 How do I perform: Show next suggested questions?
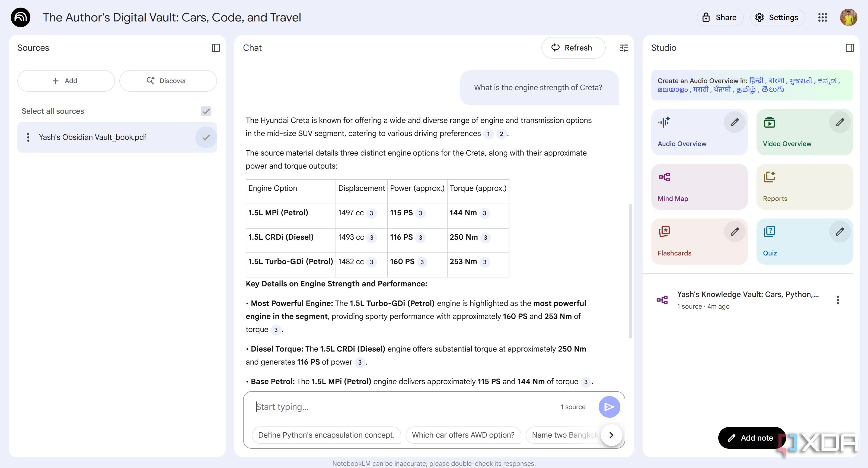pyautogui.click(x=611, y=435)
